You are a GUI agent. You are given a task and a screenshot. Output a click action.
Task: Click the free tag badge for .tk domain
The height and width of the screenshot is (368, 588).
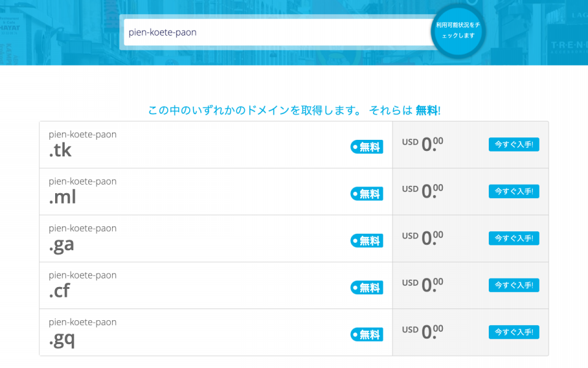coord(367,147)
